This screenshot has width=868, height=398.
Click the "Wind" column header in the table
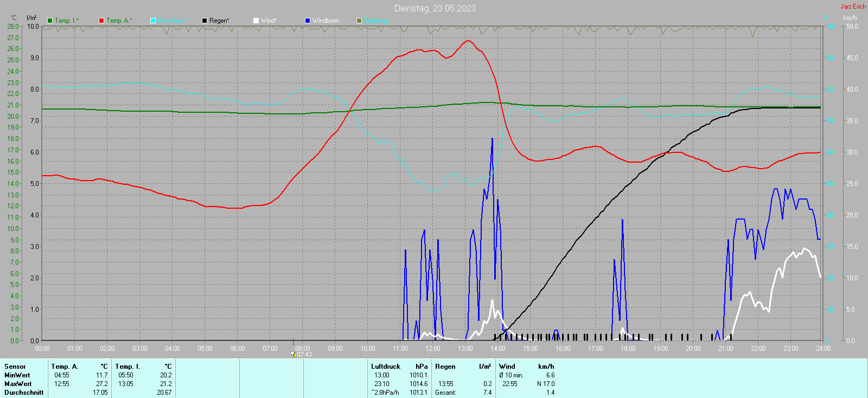click(x=507, y=367)
